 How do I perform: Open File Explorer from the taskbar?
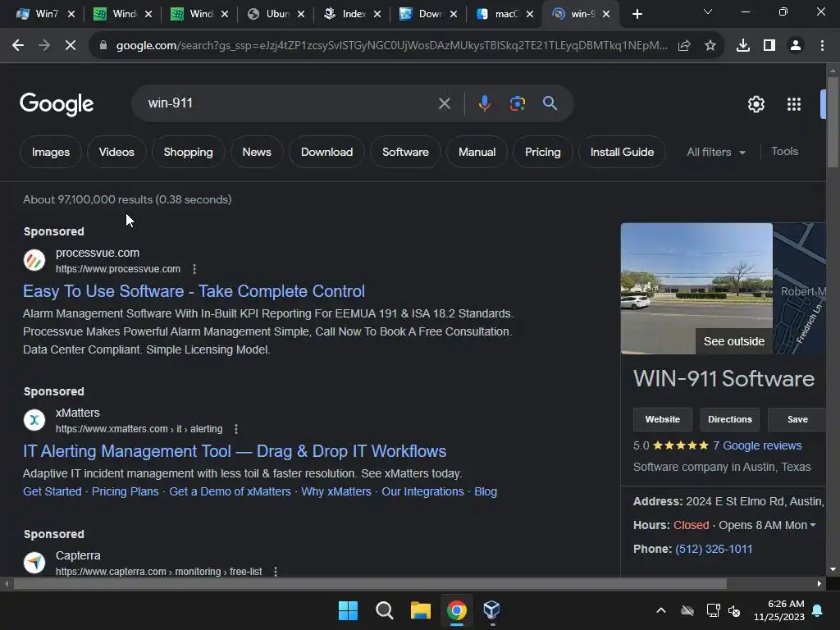(421, 610)
